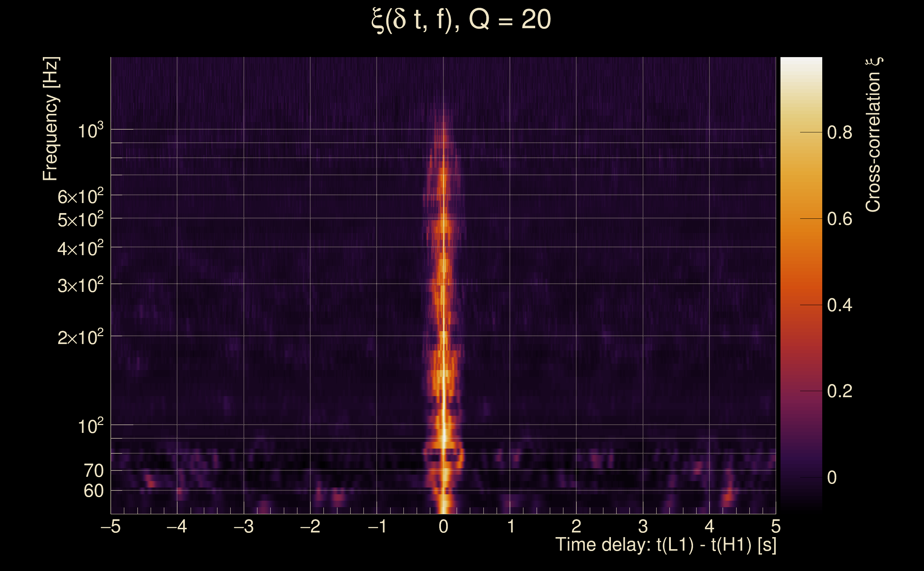
Task: Click the 0.8 label on the colorbar
Action: (839, 132)
